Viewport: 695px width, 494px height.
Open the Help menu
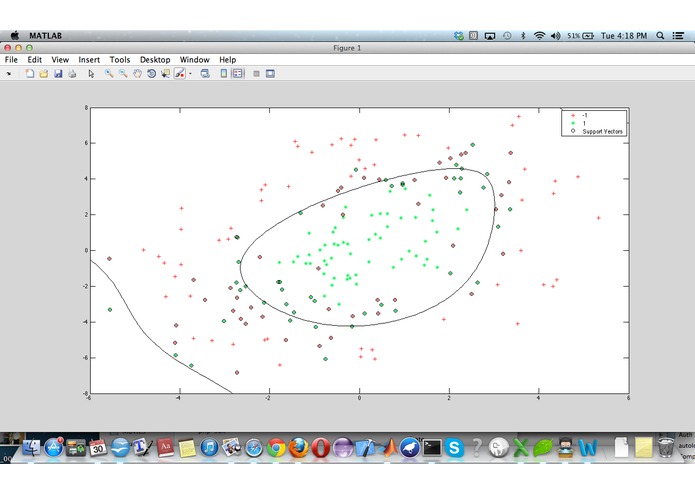coord(227,59)
